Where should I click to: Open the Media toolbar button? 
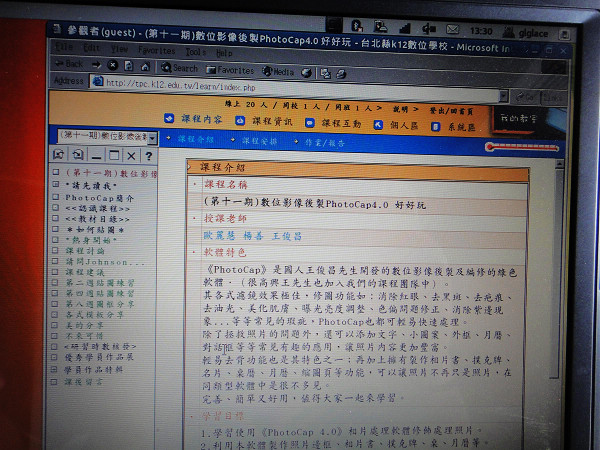pyautogui.click(x=278, y=71)
